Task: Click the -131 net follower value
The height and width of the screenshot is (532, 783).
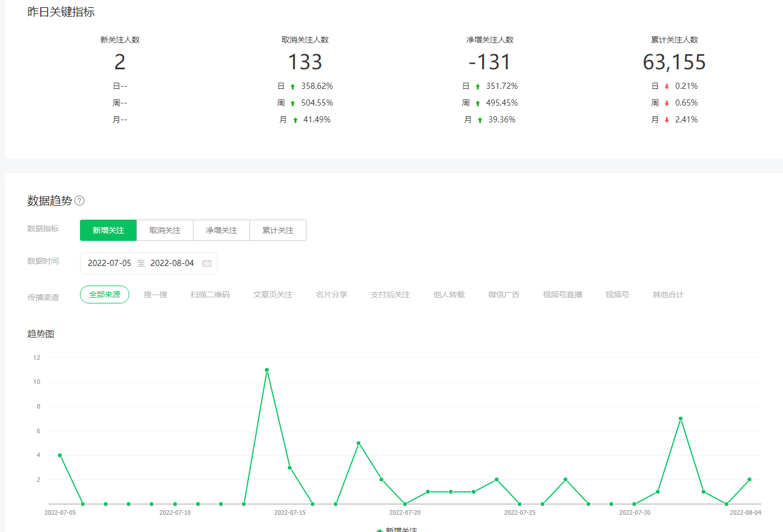Action: [x=490, y=62]
